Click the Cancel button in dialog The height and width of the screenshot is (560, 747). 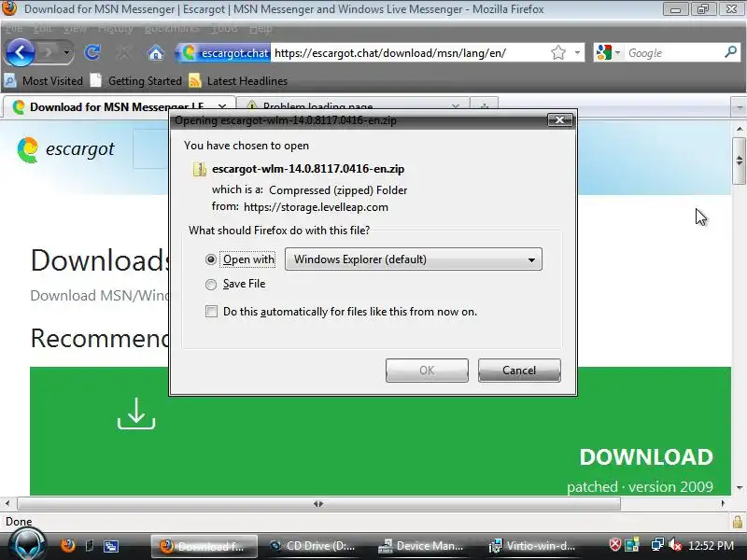[x=519, y=371]
